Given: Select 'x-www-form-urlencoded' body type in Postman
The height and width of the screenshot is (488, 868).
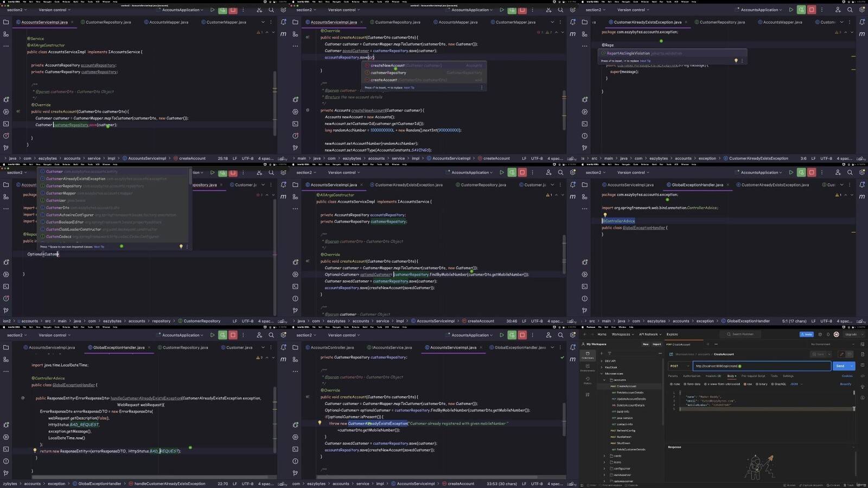Looking at the screenshot, I should coord(723,384).
